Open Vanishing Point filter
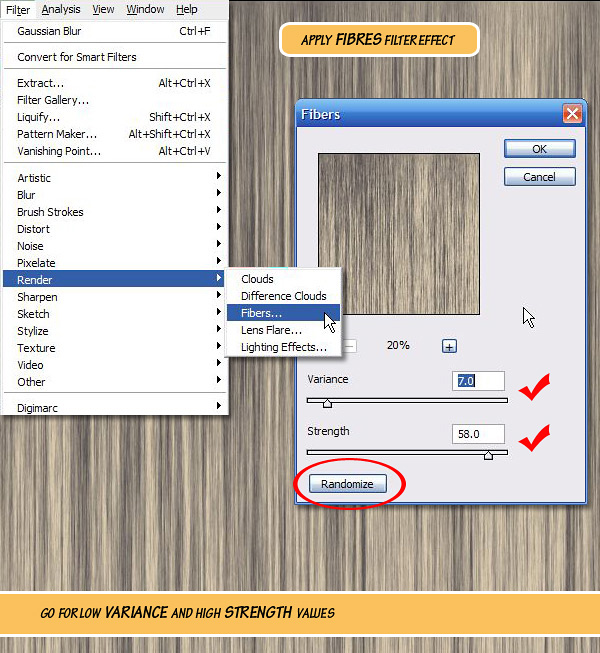The image size is (600, 653). (x=115, y=151)
